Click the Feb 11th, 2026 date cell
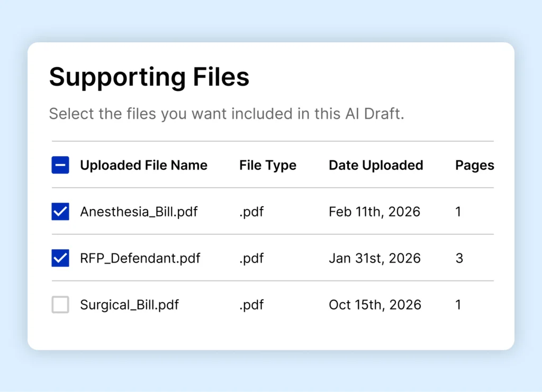The height and width of the screenshot is (392, 542). (374, 212)
